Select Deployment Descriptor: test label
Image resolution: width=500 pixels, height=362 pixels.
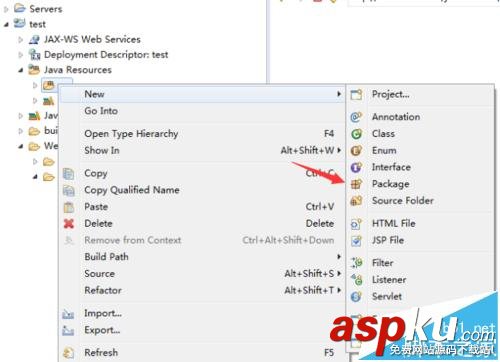point(106,55)
